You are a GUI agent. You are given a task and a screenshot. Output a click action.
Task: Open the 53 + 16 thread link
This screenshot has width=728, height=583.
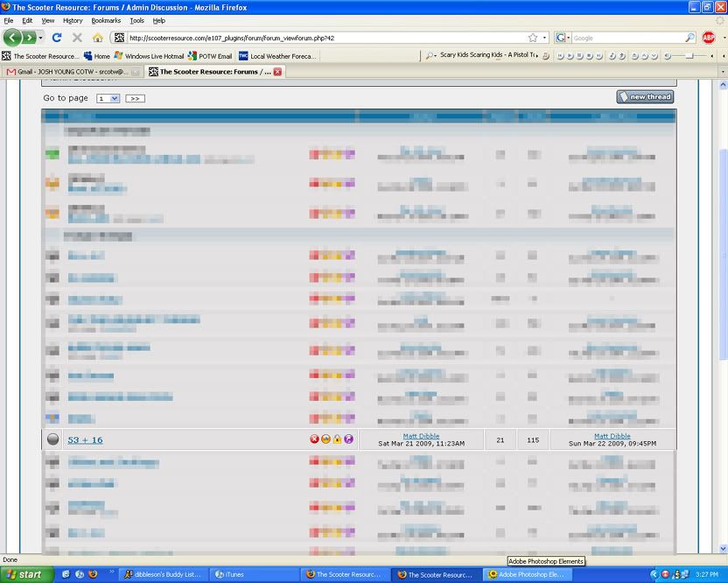[85, 439]
